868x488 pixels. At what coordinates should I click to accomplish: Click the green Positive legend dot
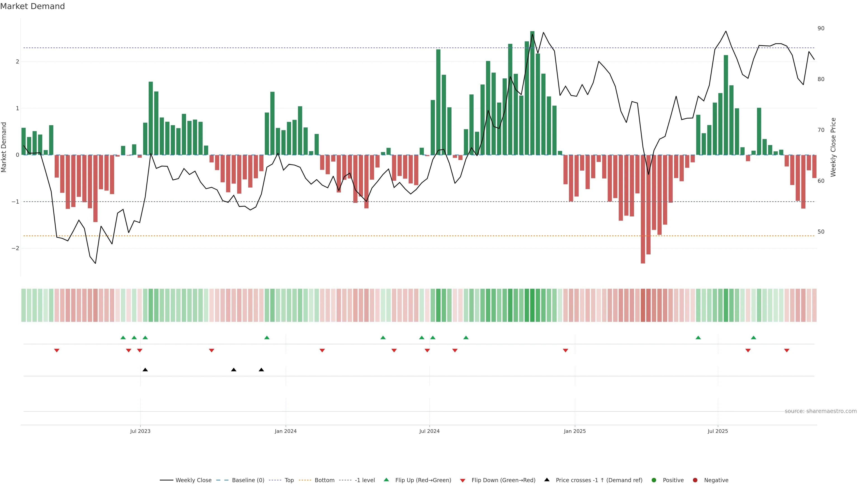click(654, 480)
